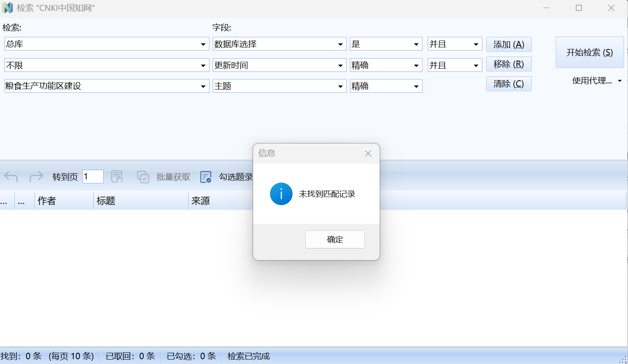This screenshot has width=628, height=364.
Task: Click the 批量获取 label in toolbar
Action: [x=173, y=177]
